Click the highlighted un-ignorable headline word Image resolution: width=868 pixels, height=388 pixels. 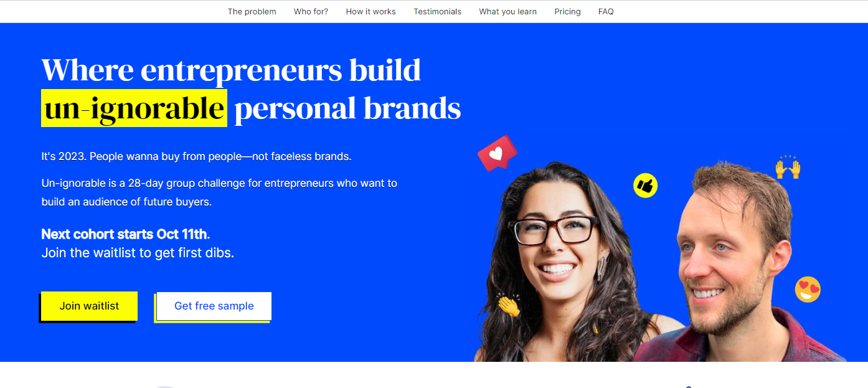point(134,108)
